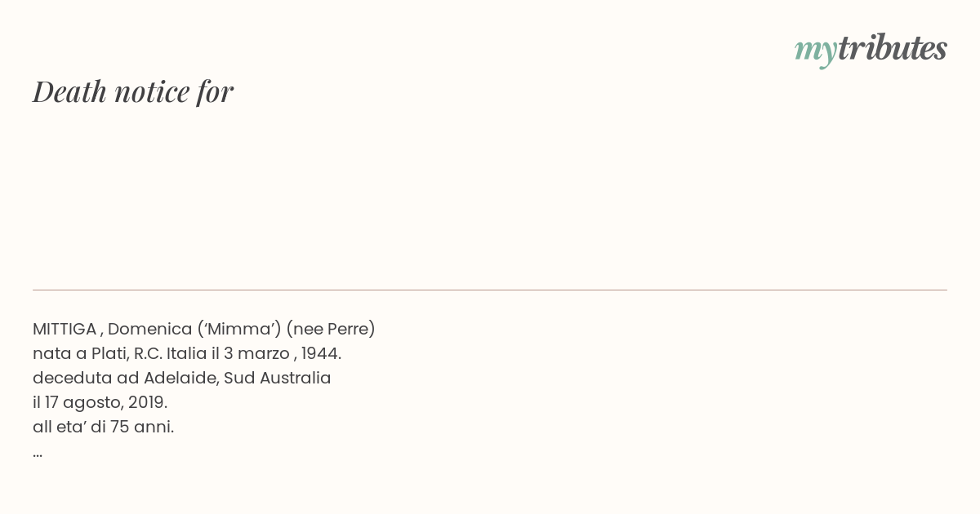980x514 pixels.
Task: Click the word "Adelaide"
Action: click(178, 378)
